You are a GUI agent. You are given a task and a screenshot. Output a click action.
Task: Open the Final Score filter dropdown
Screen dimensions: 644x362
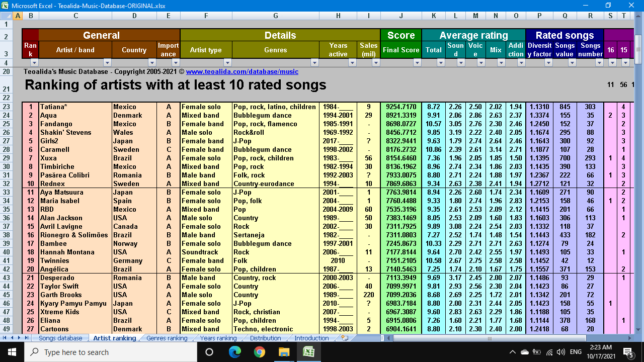point(417,63)
